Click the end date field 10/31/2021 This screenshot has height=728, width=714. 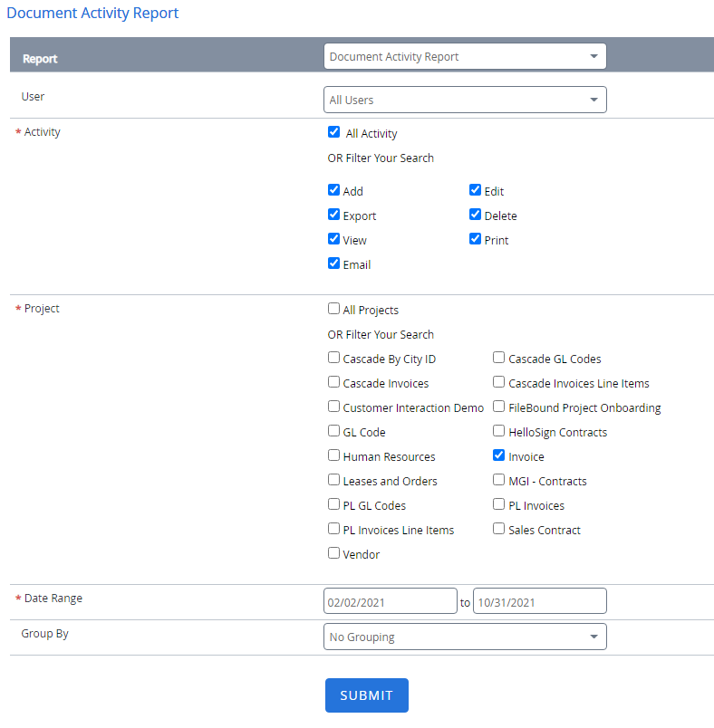click(x=539, y=601)
